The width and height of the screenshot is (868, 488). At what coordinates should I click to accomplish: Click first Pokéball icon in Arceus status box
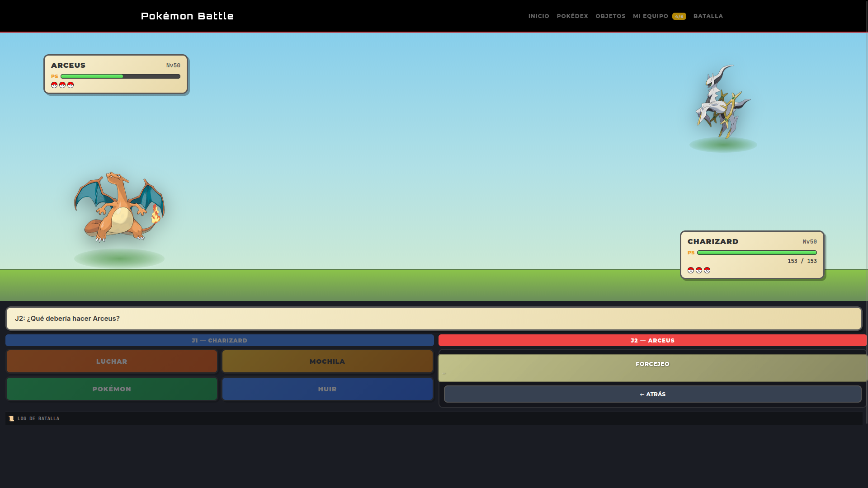[54, 85]
